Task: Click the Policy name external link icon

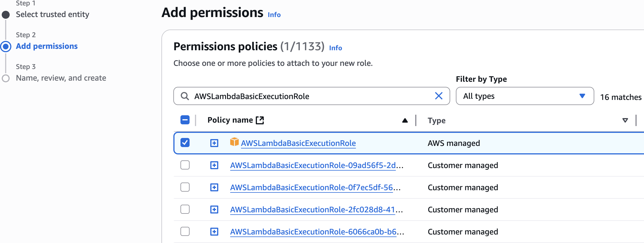Action: click(260, 120)
